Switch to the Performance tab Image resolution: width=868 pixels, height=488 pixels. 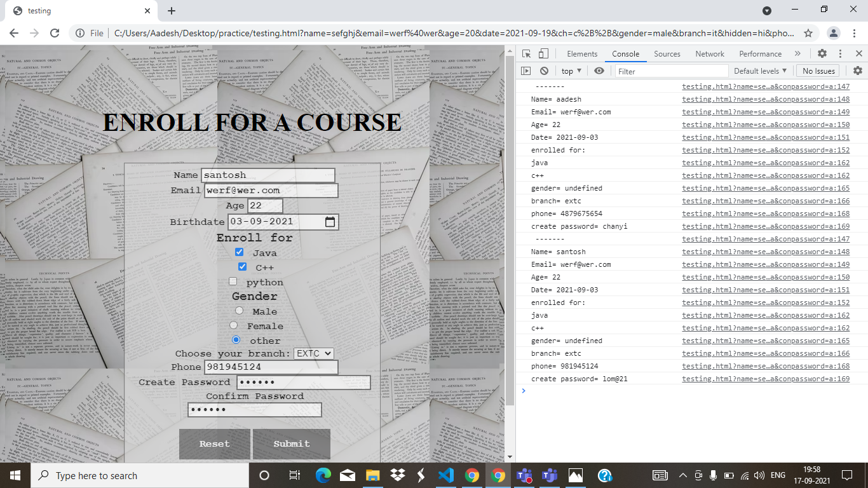[761, 54]
